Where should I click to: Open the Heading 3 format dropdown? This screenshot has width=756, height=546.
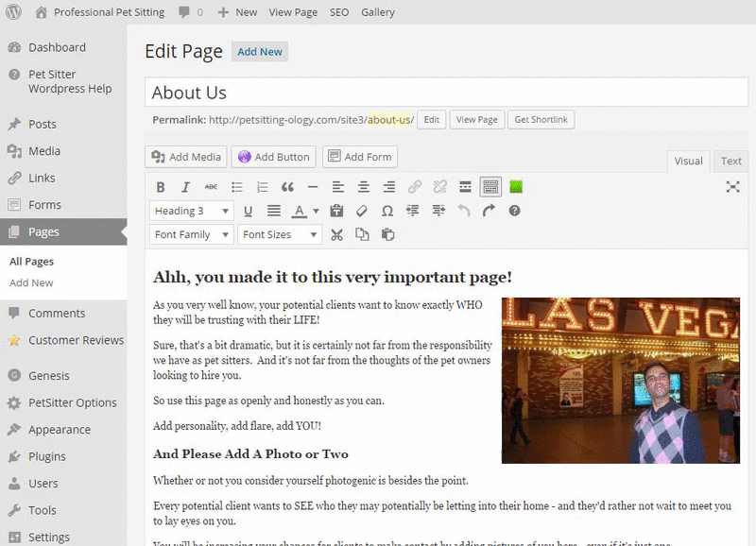(x=192, y=211)
